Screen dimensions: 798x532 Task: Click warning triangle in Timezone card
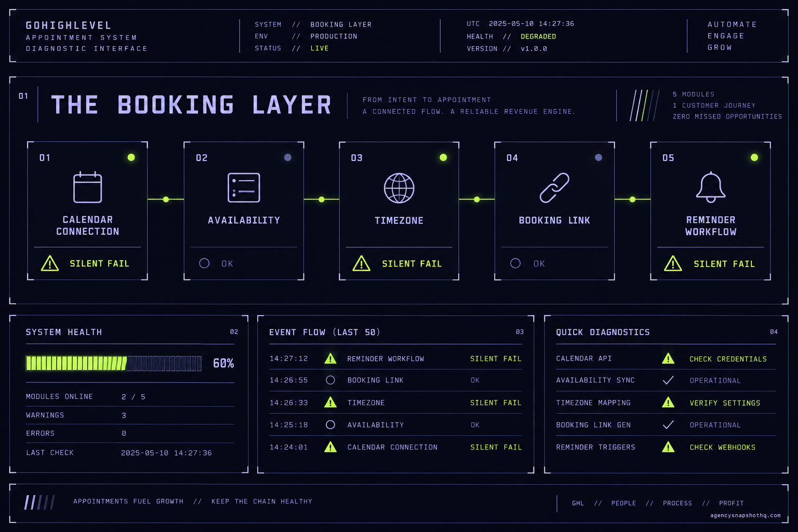[362, 263]
